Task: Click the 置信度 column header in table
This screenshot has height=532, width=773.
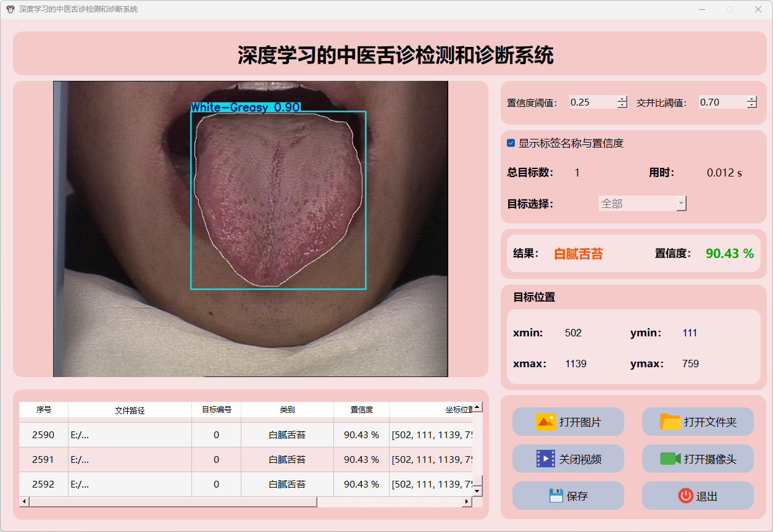Action: click(361, 410)
